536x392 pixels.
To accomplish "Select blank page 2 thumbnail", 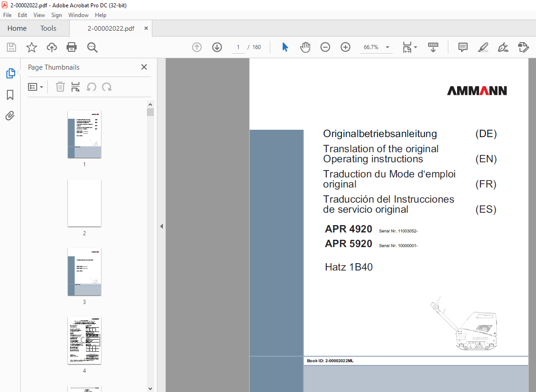I will pos(84,203).
